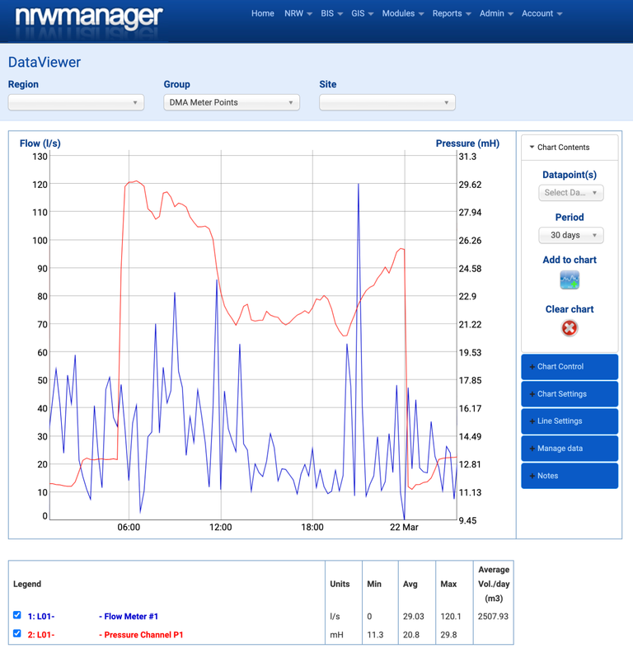The width and height of the screenshot is (633, 672).
Task: Uncheck the Flow Meter #1 legend checkbox
Action: point(17,615)
